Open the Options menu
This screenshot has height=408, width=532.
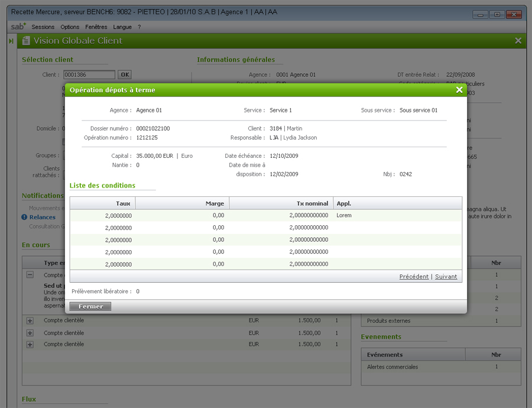[x=70, y=27]
